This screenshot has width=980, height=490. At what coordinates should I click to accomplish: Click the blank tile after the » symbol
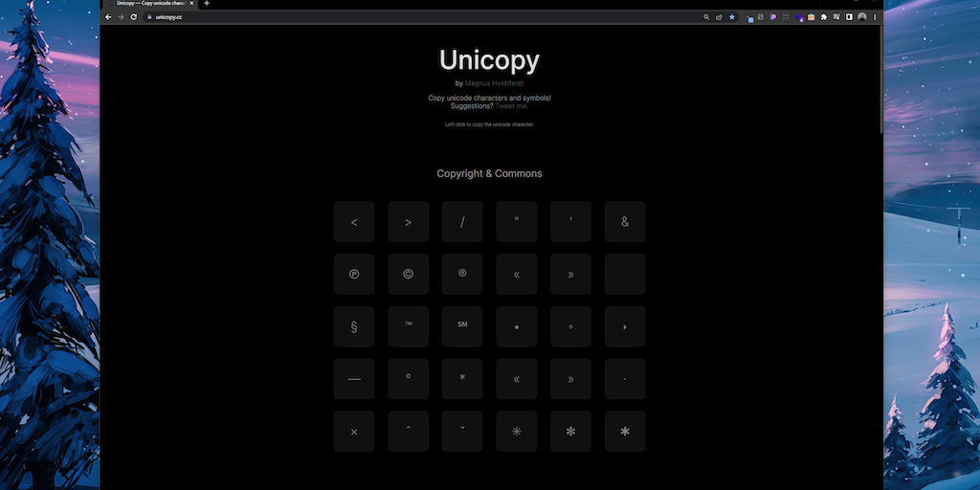625,275
